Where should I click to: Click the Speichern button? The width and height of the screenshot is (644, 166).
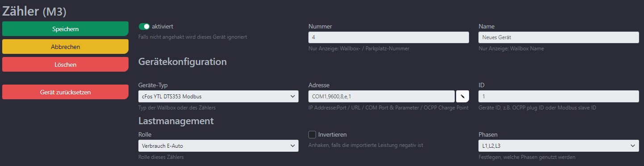click(x=65, y=29)
